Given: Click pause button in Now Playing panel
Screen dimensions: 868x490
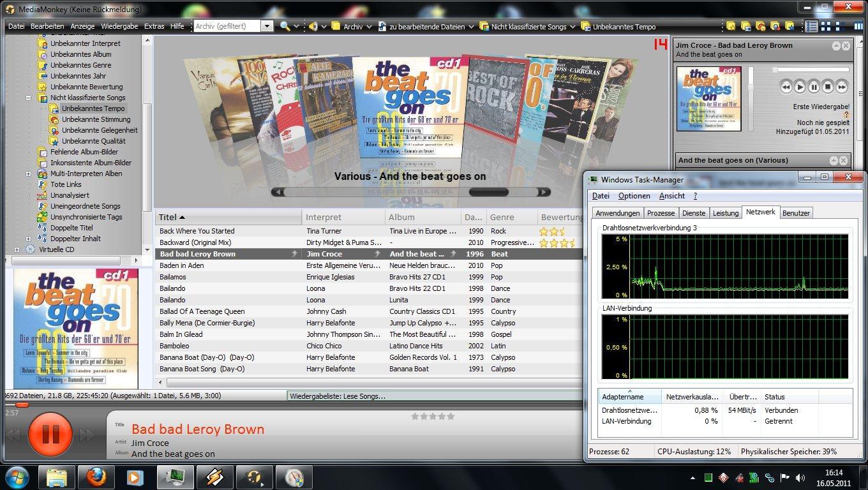Looking at the screenshot, I should pos(814,87).
